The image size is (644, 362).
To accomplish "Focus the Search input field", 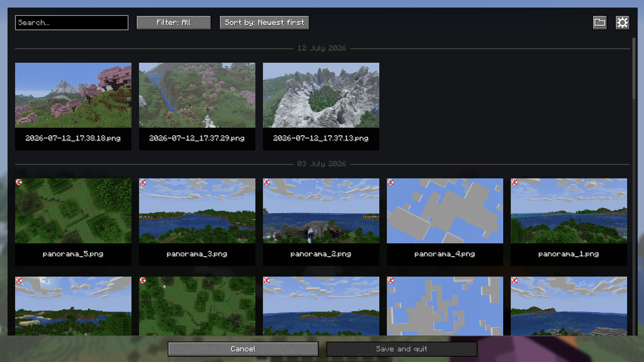I will (72, 23).
